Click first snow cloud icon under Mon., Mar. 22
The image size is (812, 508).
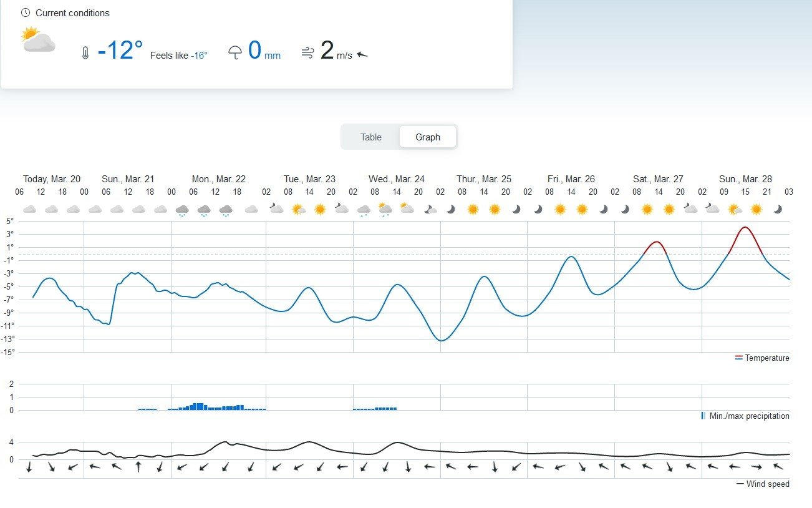pos(182,210)
